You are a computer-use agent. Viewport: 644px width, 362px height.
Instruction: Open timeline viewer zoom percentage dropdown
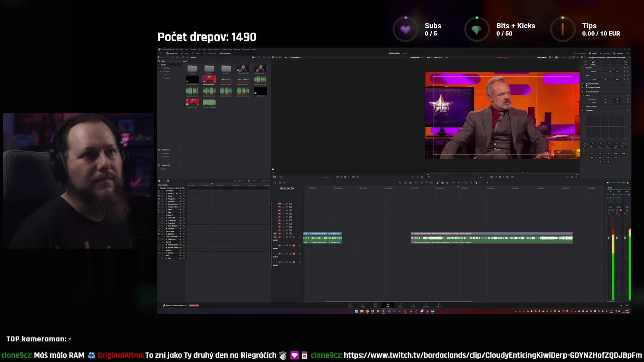429,57
